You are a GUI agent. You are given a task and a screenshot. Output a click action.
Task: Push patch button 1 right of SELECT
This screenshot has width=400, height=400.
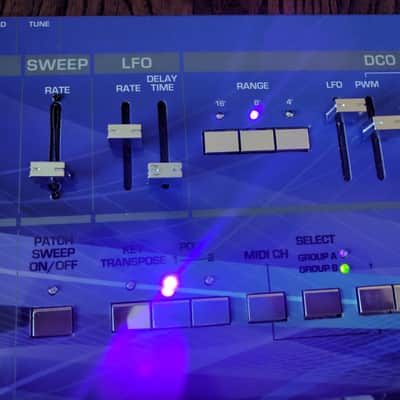pos(377,299)
